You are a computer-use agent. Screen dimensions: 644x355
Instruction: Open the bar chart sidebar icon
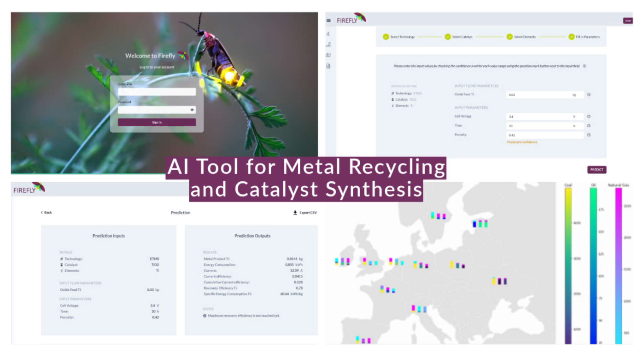coord(328,44)
